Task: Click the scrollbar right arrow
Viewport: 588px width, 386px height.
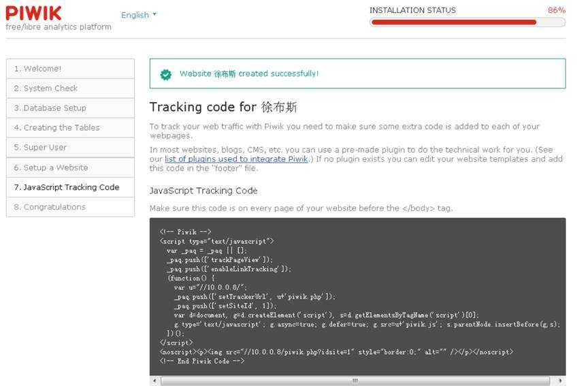Action: pos(561,381)
